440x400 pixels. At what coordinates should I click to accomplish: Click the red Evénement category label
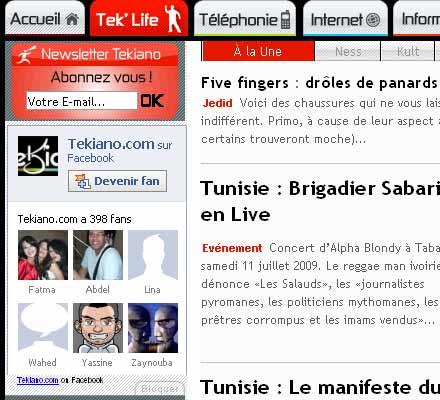232,248
